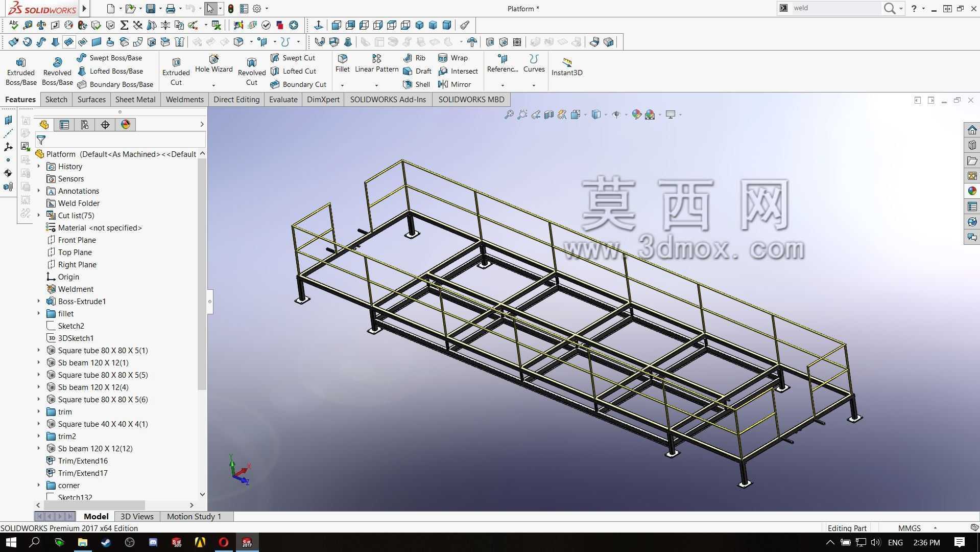Open the Reference Geometry tool

coord(503,64)
